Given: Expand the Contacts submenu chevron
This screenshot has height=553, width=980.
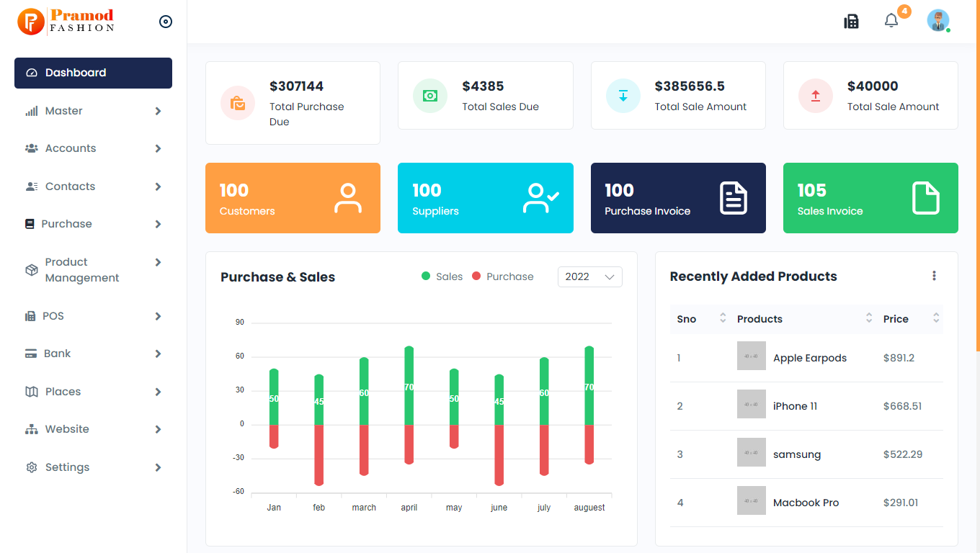Looking at the screenshot, I should pyautogui.click(x=158, y=186).
